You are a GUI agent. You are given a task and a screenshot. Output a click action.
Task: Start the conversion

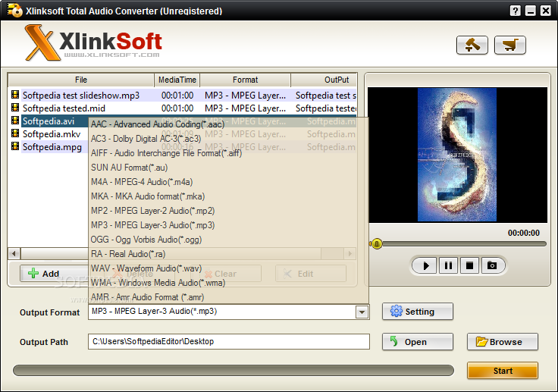click(502, 371)
